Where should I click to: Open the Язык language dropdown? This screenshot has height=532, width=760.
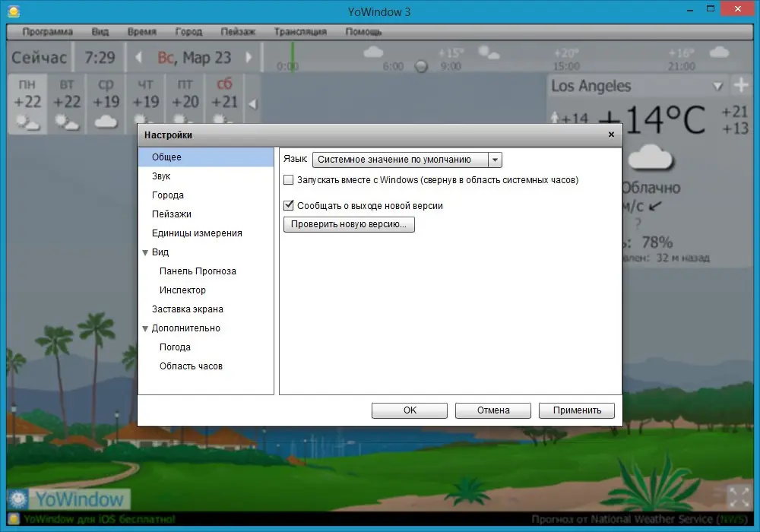(x=407, y=160)
